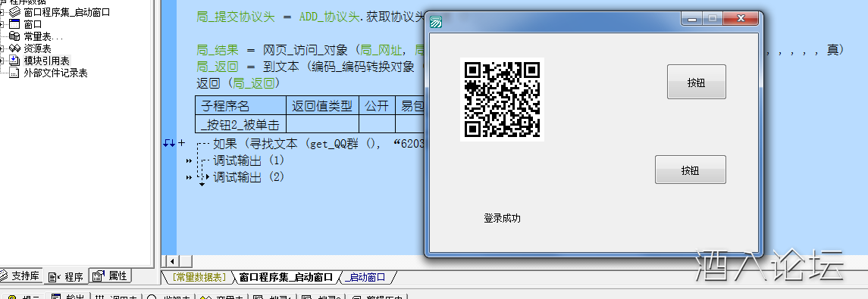Click the upper 按钮 button in dialog
The image size is (868, 299).
tap(697, 82)
